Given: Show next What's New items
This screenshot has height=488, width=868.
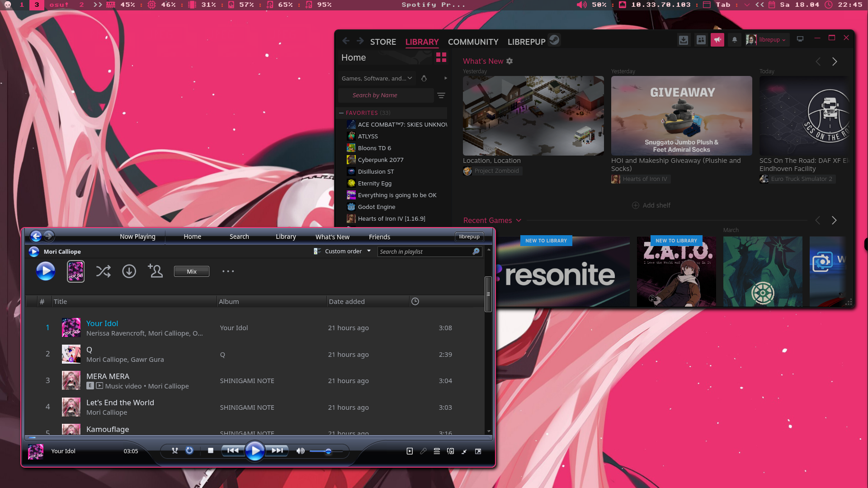Looking at the screenshot, I should (x=835, y=62).
